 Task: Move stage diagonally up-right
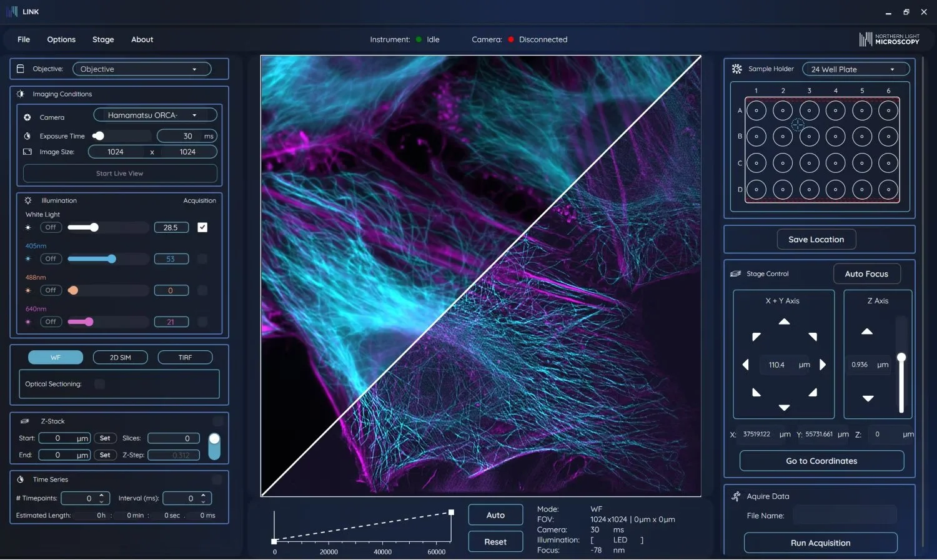tap(813, 336)
